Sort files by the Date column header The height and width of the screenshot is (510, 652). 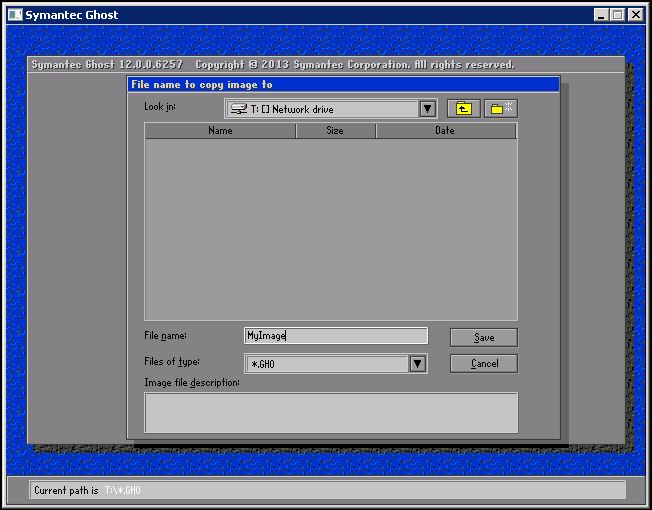tap(446, 131)
